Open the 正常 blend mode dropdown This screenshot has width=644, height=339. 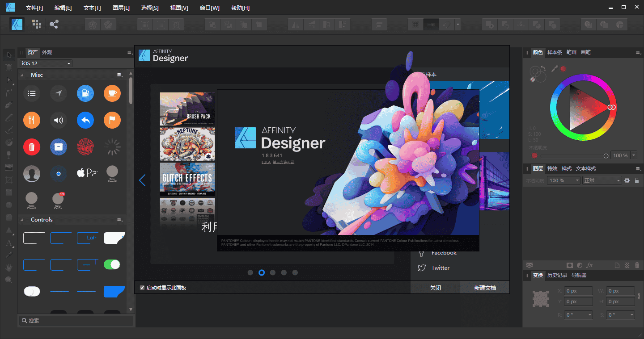click(602, 180)
